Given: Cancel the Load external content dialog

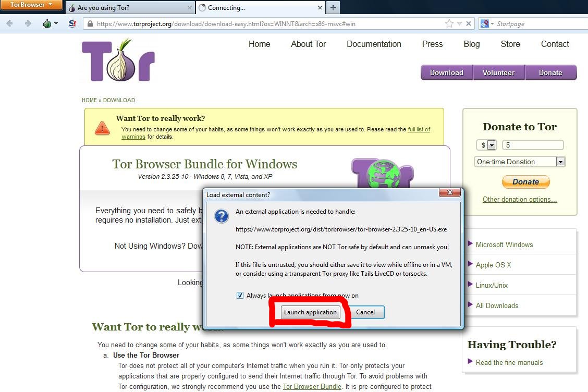Looking at the screenshot, I should click(365, 312).
